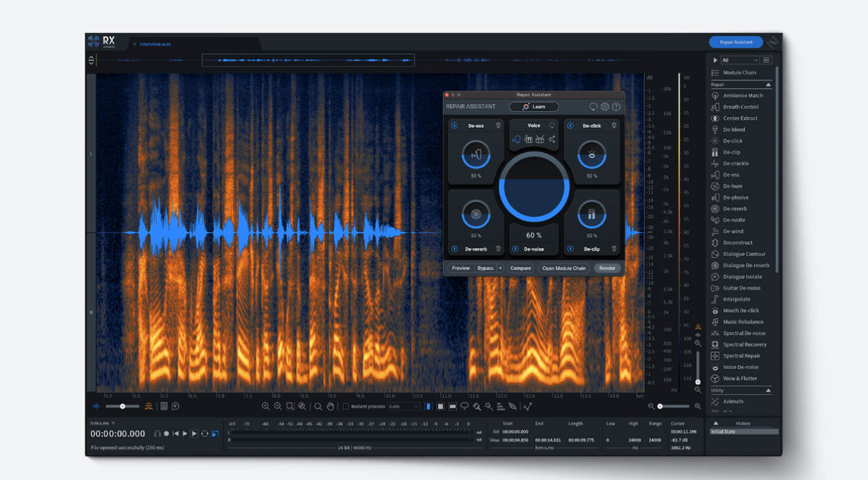Click the Dialogue Isolate module
Image resolution: width=868 pixels, height=480 pixels.
pyautogui.click(x=742, y=276)
